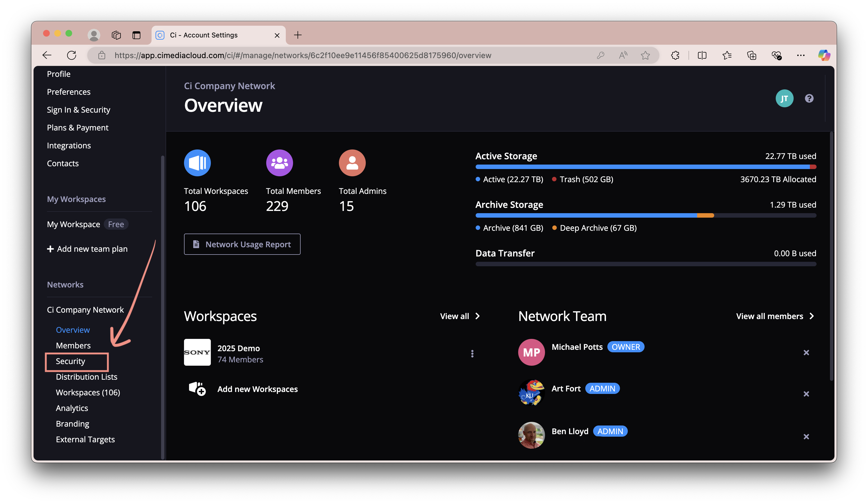Close the Ci - Account Settings tab
868x504 pixels.
tap(277, 35)
